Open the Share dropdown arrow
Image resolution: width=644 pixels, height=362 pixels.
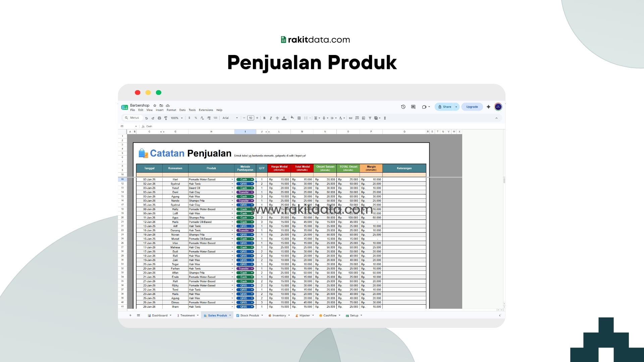click(x=456, y=107)
